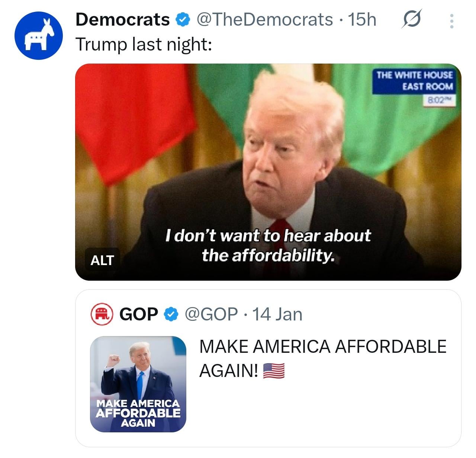
Task: Click the GOP elephant avatar icon
Action: coord(102,315)
